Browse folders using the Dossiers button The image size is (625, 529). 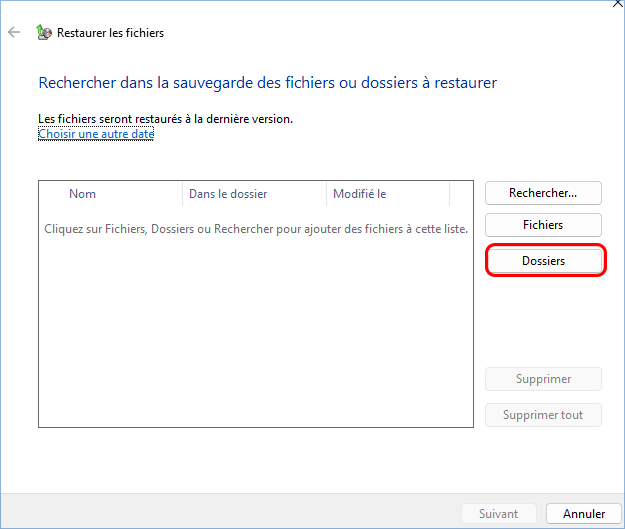(x=544, y=261)
